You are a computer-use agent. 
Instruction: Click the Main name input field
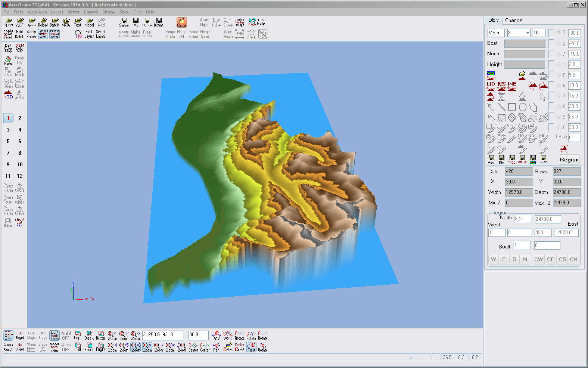(496, 33)
